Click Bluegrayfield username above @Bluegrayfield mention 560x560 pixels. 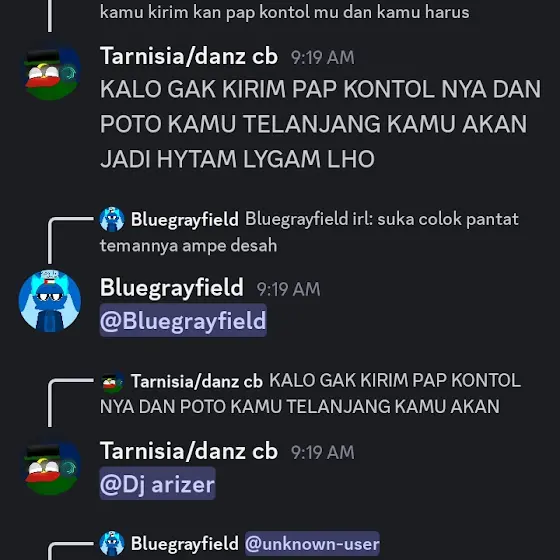pos(172,288)
